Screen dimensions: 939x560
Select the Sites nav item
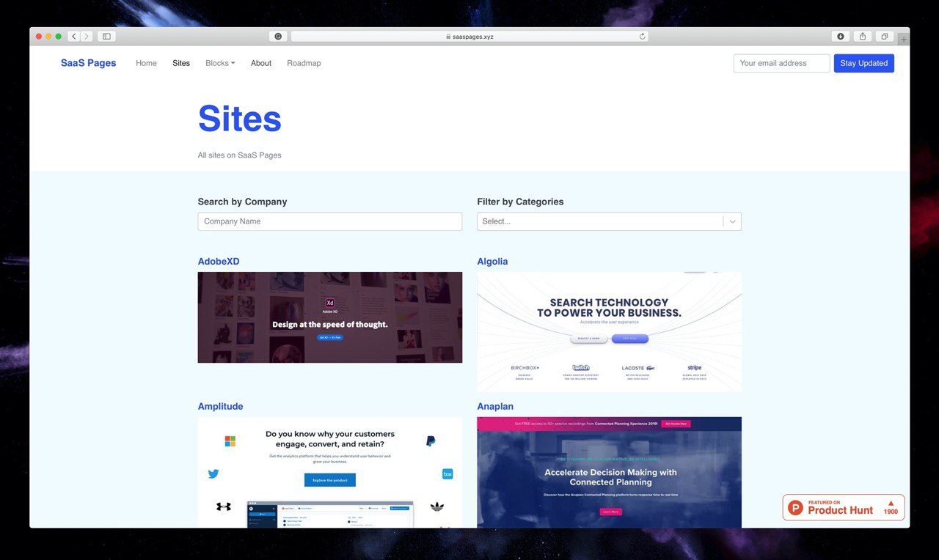181,63
